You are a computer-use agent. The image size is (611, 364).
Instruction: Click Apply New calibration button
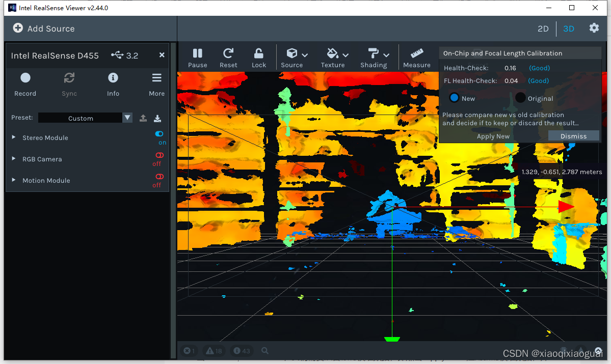point(493,136)
